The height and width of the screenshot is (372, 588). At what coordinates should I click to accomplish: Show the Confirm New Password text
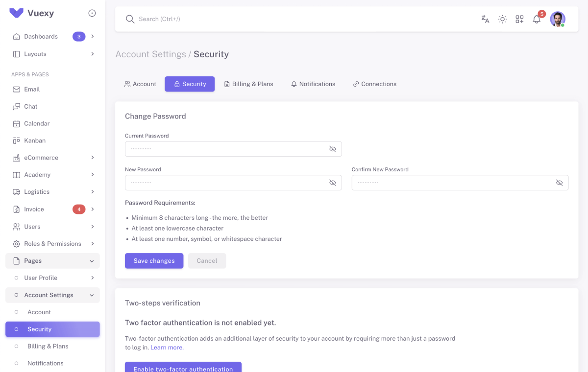(560, 182)
